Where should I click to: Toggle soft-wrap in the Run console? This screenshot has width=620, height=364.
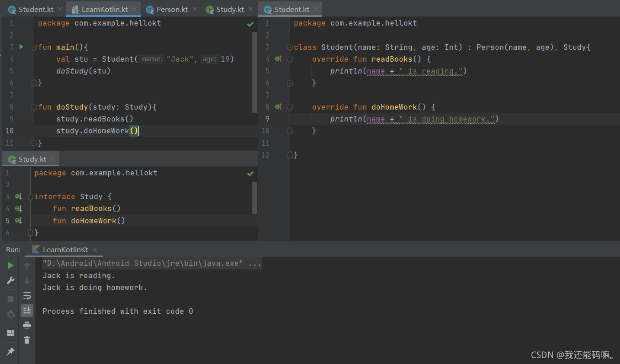click(x=27, y=295)
